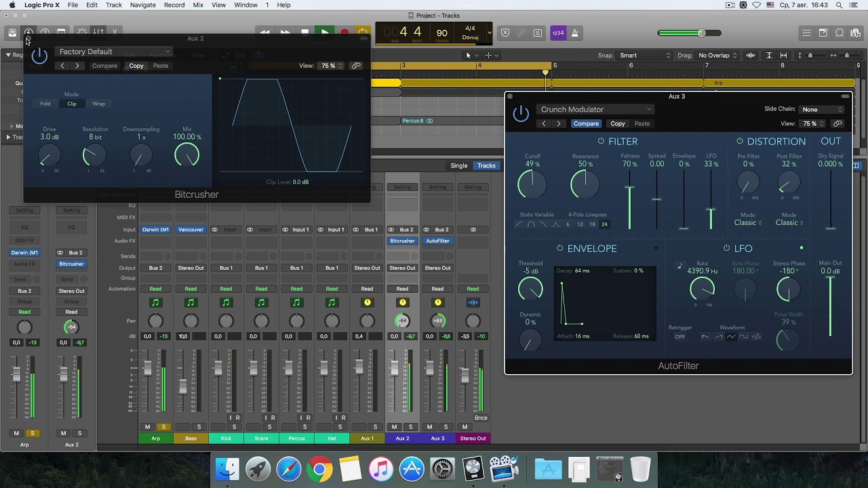868x488 pixels.
Task: Toggle the LFO tempo sync note button
Action: (x=679, y=266)
